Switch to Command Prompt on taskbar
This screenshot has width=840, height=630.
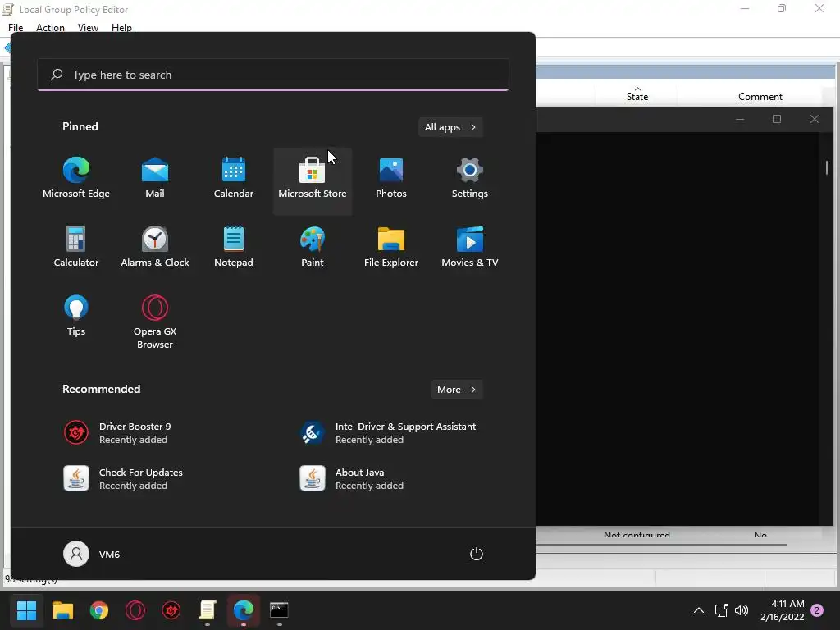[279, 610]
